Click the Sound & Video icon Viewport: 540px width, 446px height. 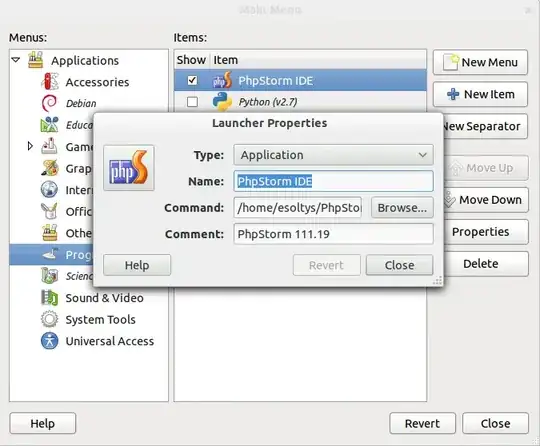pyautogui.click(x=49, y=298)
